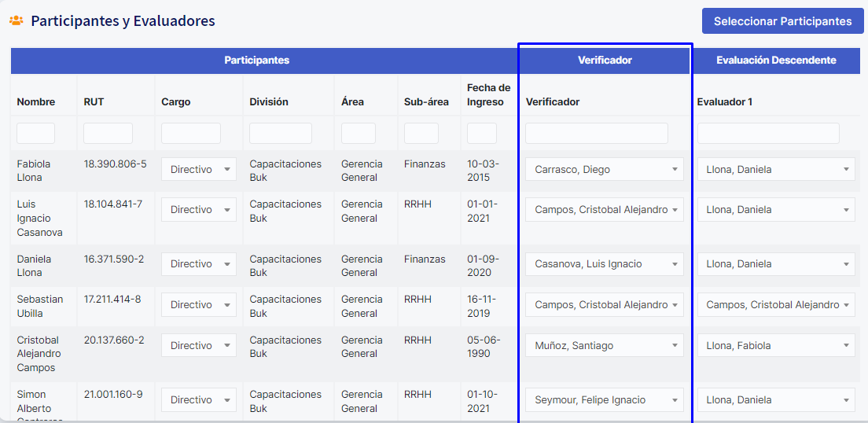Expand Verificador dropdown showing Seymour, Felipe Ignacio
The height and width of the screenshot is (423, 868).
coord(604,400)
